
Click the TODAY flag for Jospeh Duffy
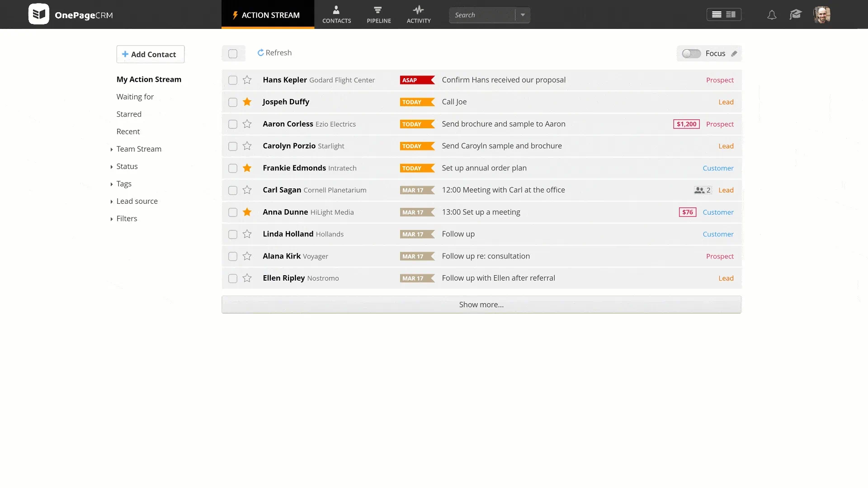tap(417, 102)
